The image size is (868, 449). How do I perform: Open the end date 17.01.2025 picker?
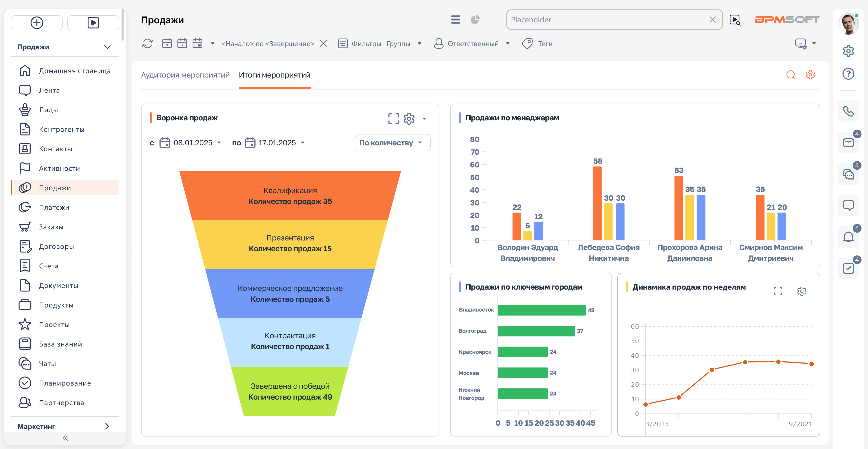click(x=275, y=143)
